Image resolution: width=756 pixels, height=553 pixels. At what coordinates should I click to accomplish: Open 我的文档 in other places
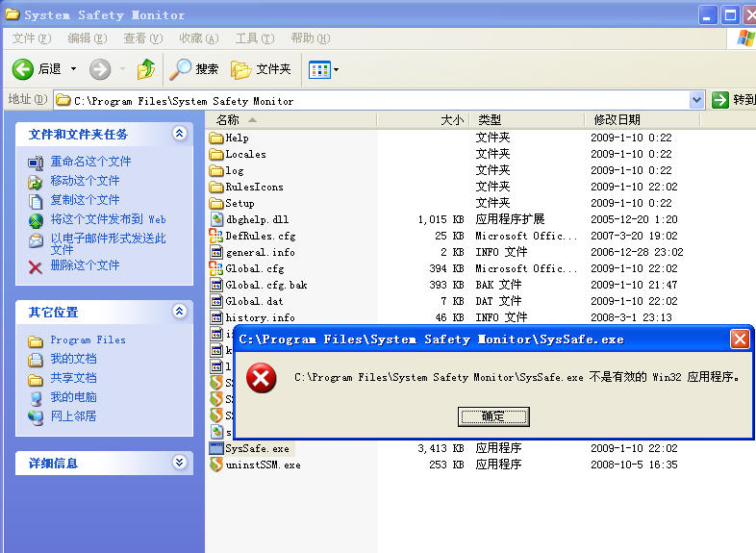tap(73, 358)
